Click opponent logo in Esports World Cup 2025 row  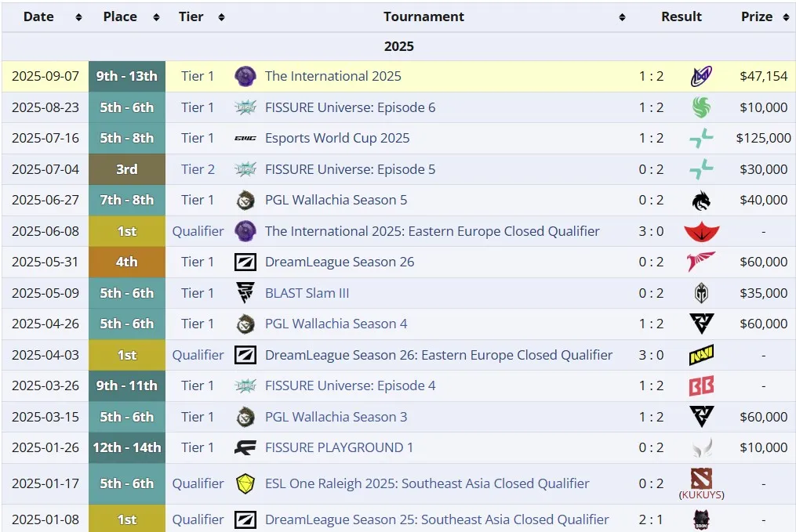(701, 138)
